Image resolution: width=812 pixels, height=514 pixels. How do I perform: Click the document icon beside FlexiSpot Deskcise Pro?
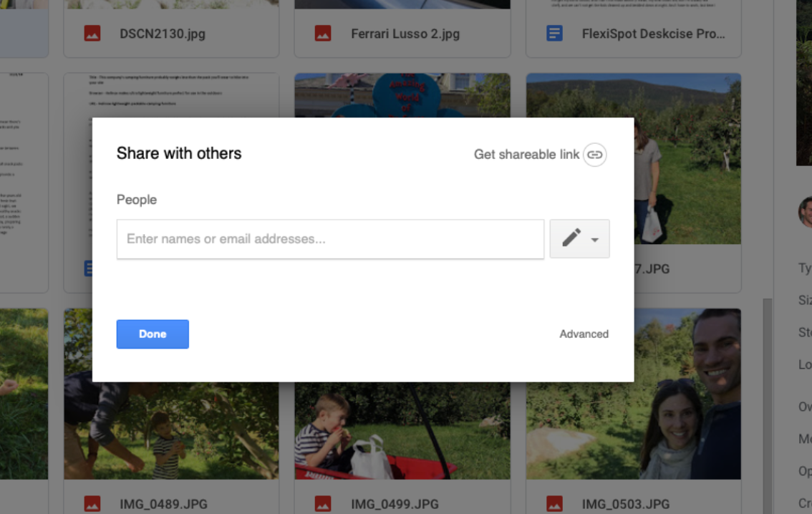tap(554, 34)
